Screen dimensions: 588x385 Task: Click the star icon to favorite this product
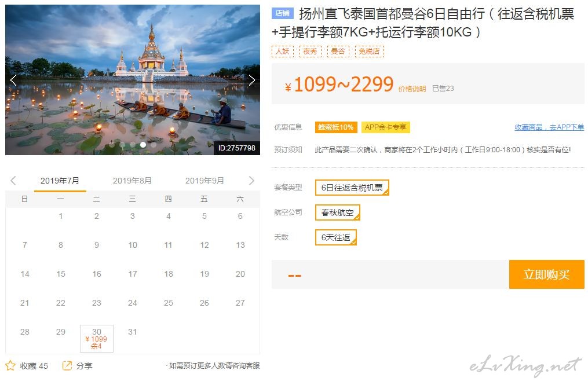[x=10, y=365]
